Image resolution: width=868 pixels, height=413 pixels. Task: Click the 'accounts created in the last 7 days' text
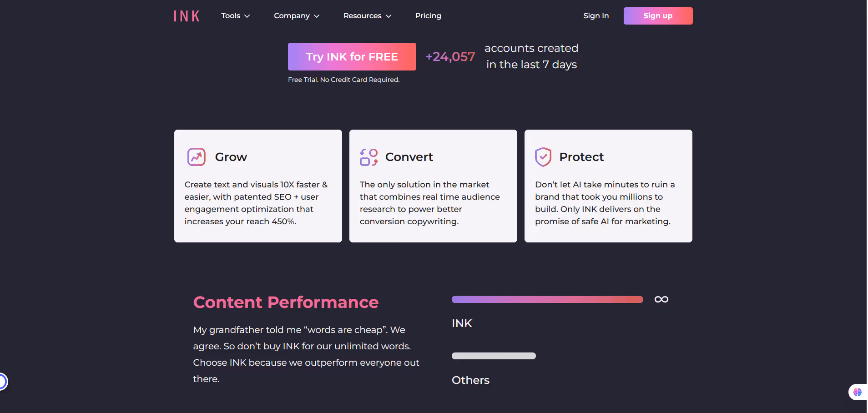pos(531,56)
